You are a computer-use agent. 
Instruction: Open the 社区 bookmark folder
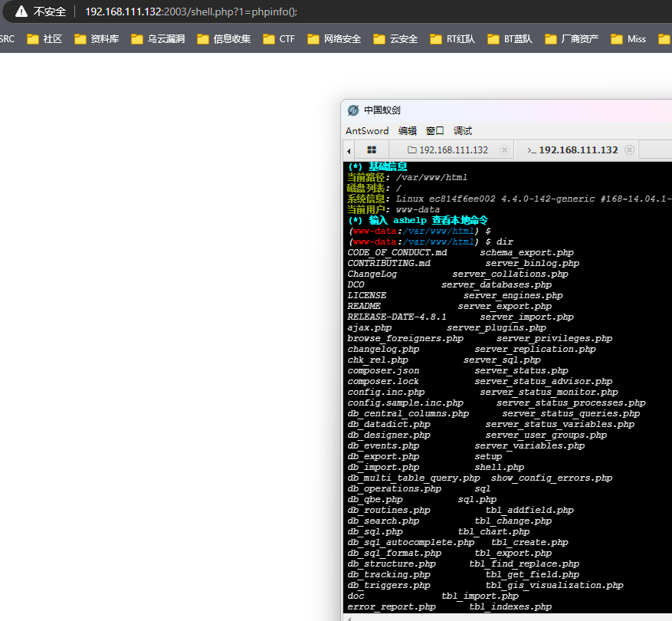(44, 39)
